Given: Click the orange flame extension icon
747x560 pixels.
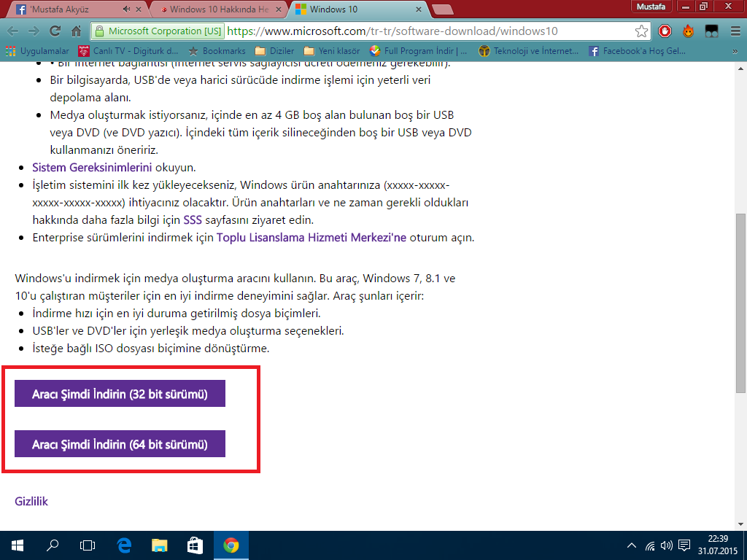Looking at the screenshot, I should pos(688,31).
